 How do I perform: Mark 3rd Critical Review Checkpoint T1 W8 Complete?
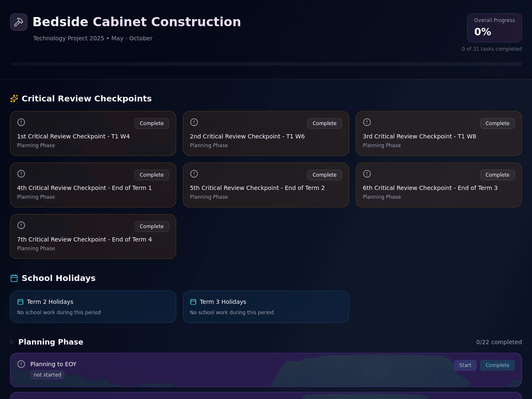click(498, 123)
